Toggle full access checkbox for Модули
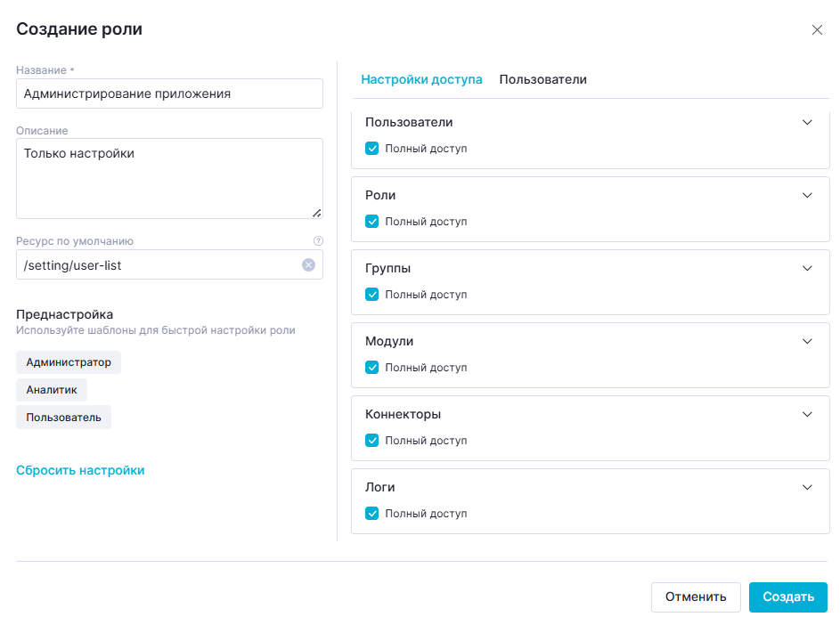Image resolution: width=840 pixels, height=625 pixels. tap(372, 368)
